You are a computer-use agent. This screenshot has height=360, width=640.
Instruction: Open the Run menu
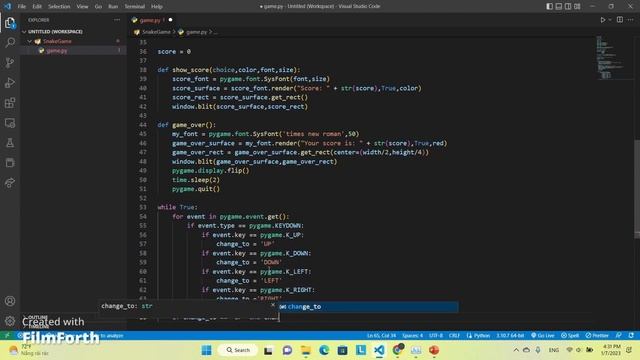[x=113, y=7]
